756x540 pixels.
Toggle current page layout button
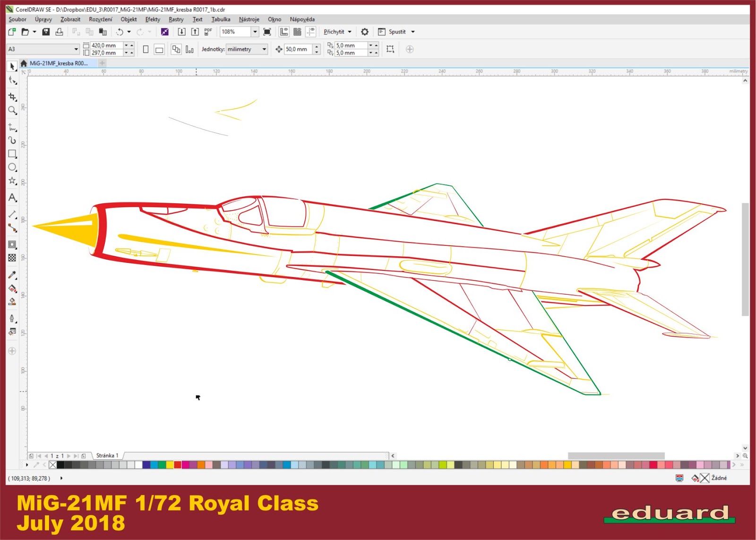click(x=189, y=49)
